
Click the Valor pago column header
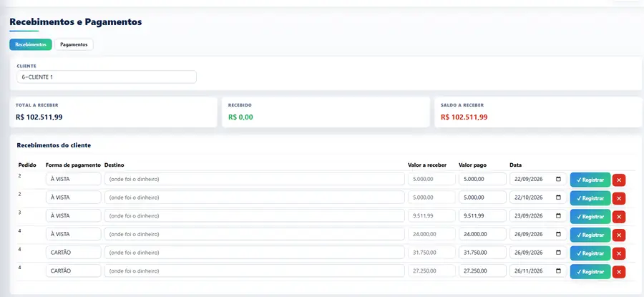pyautogui.click(x=472, y=165)
